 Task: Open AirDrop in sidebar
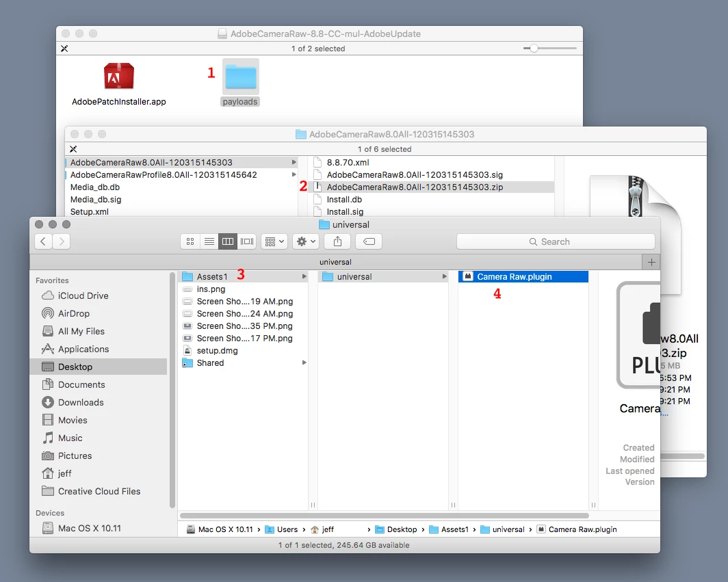tap(99, 313)
